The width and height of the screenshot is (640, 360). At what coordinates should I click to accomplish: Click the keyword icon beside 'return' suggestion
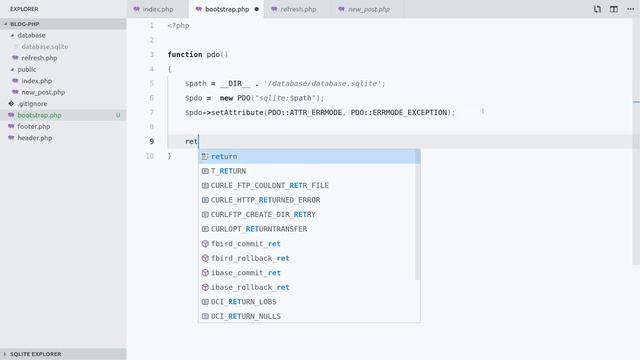pos(205,156)
